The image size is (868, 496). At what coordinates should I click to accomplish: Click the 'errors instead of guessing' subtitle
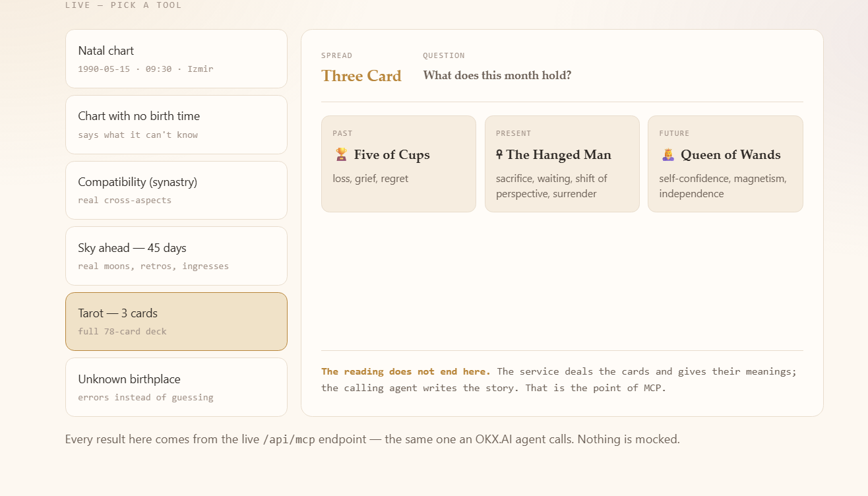coord(146,397)
